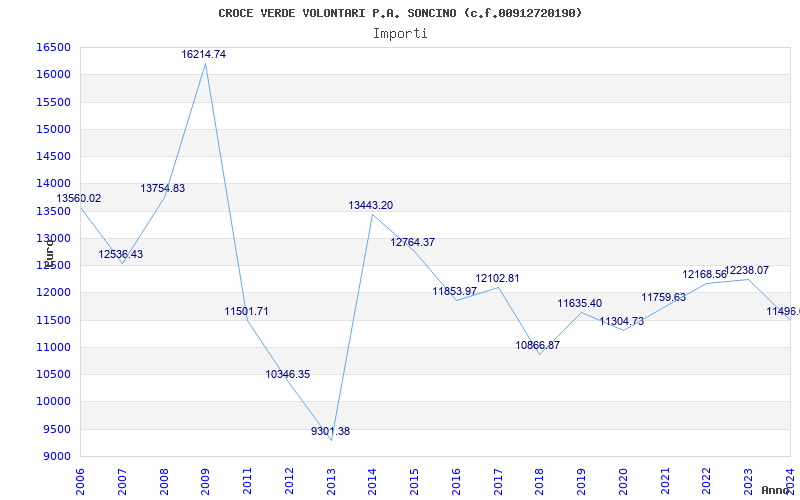Click the line peak at year 2009
The height and width of the screenshot is (500, 800).
pyautogui.click(x=206, y=63)
